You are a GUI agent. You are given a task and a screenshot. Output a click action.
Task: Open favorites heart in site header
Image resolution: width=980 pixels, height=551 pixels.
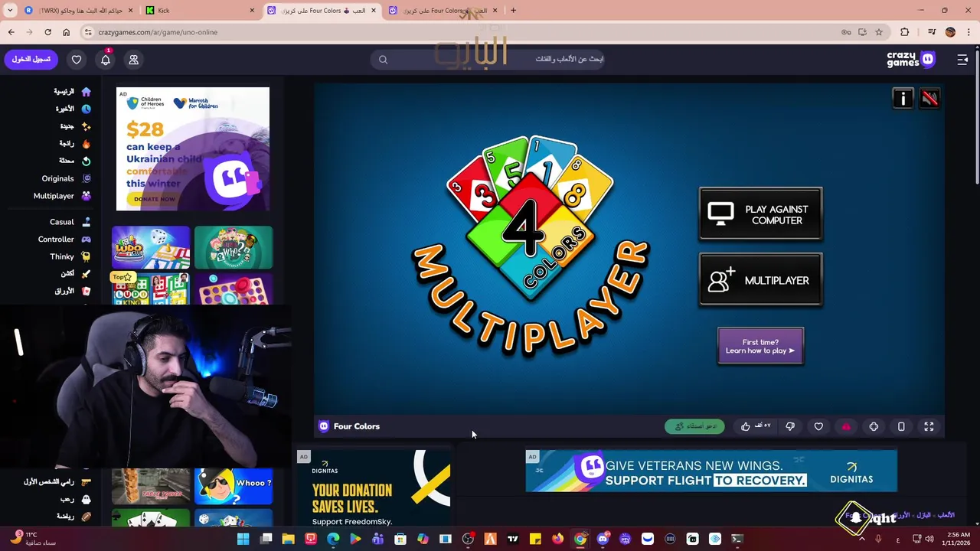tap(77, 60)
